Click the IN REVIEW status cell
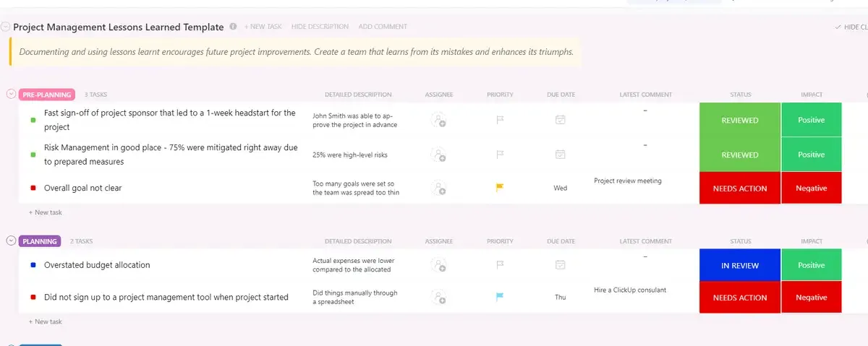Viewport: 868px width, 346px height. coord(740,265)
